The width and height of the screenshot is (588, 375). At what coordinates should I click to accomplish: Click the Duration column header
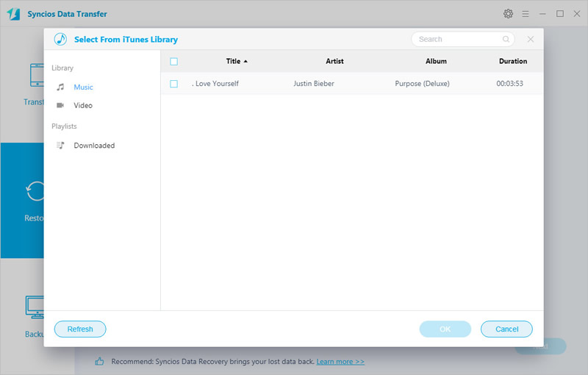(x=512, y=61)
